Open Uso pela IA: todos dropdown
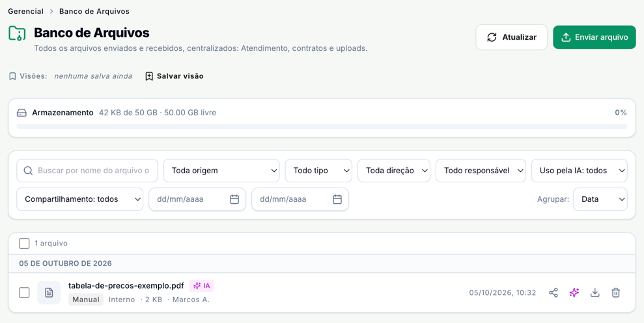 click(579, 171)
